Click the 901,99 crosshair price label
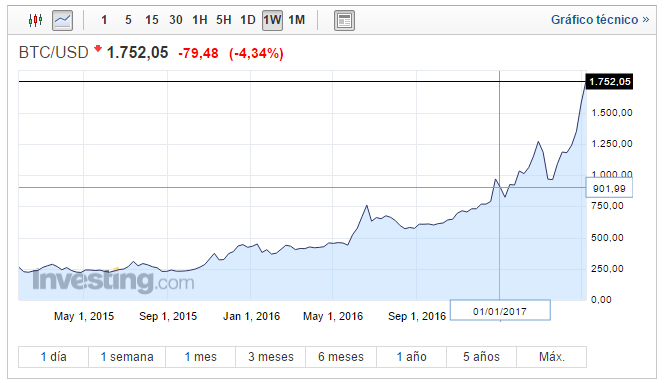Viewport: 665px width, 383px height. (609, 188)
